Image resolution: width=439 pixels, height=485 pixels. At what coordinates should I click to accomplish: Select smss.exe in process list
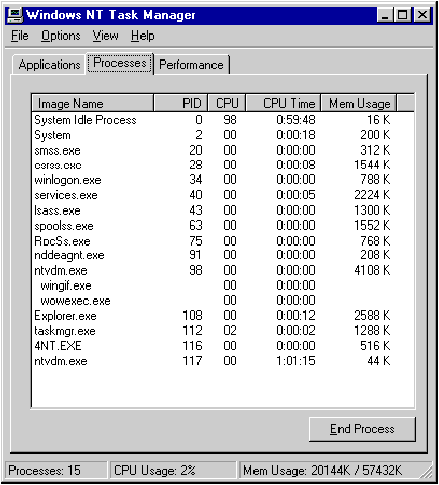pyautogui.click(x=223, y=150)
